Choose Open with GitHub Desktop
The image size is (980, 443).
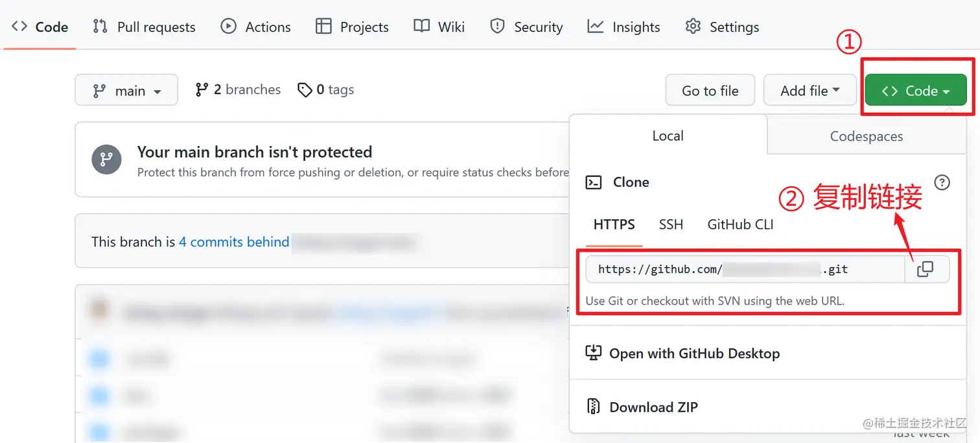click(682, 353)
